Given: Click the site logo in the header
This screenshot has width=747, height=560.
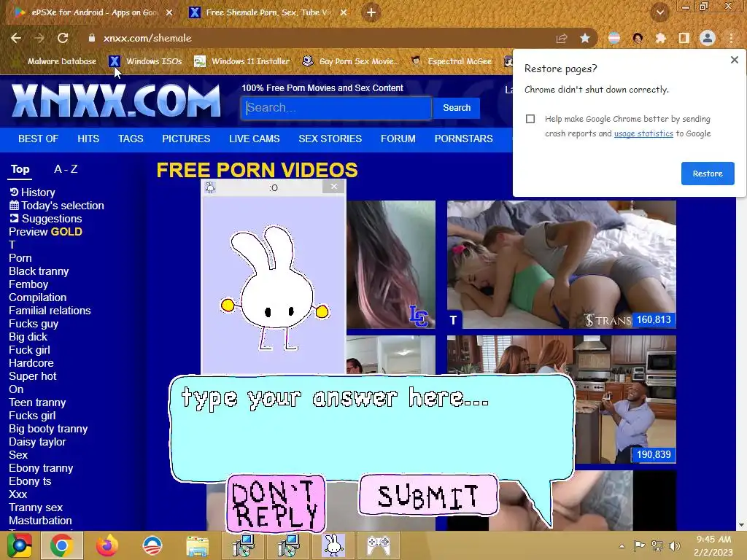Looking at the screenshot, I should click(116, 101).
